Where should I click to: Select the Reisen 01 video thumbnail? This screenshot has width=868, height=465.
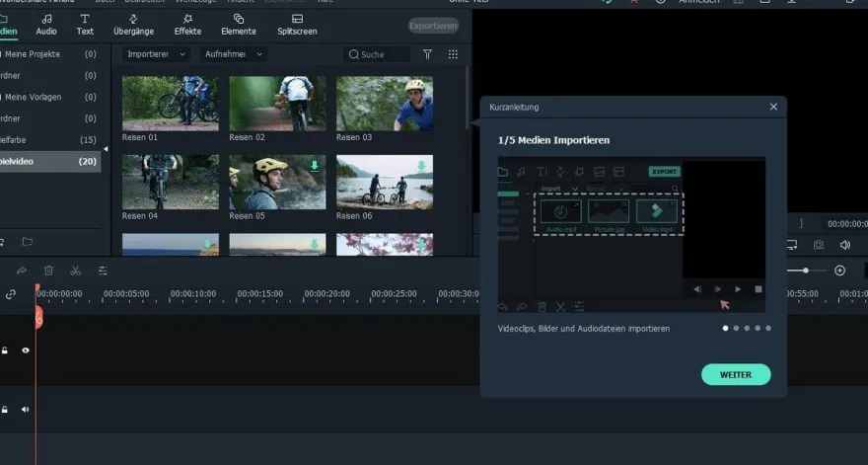pos(171,104)
